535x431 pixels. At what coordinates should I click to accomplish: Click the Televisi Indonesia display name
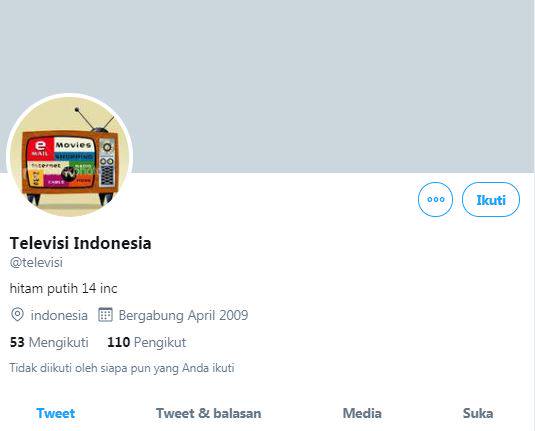(81, 243)
